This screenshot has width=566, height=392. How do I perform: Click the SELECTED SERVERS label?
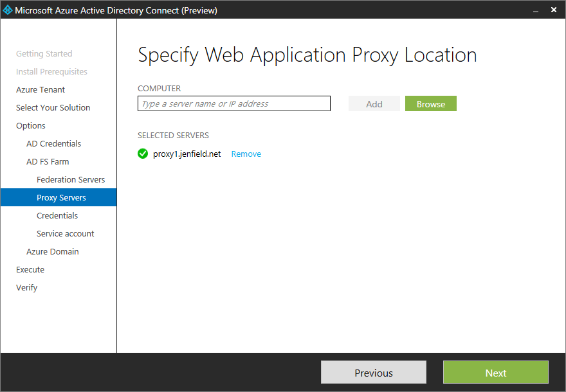(x=173, y=136)
